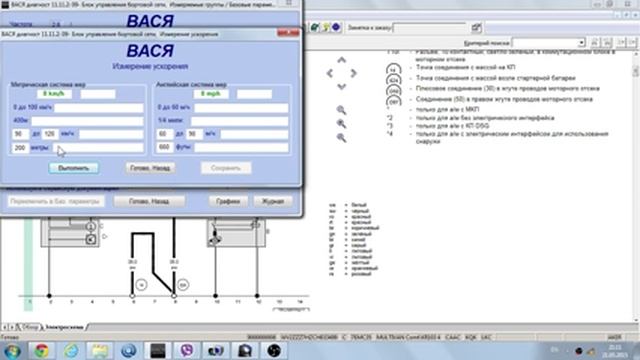Open the Viber taskbar icon

coord(187,351)
